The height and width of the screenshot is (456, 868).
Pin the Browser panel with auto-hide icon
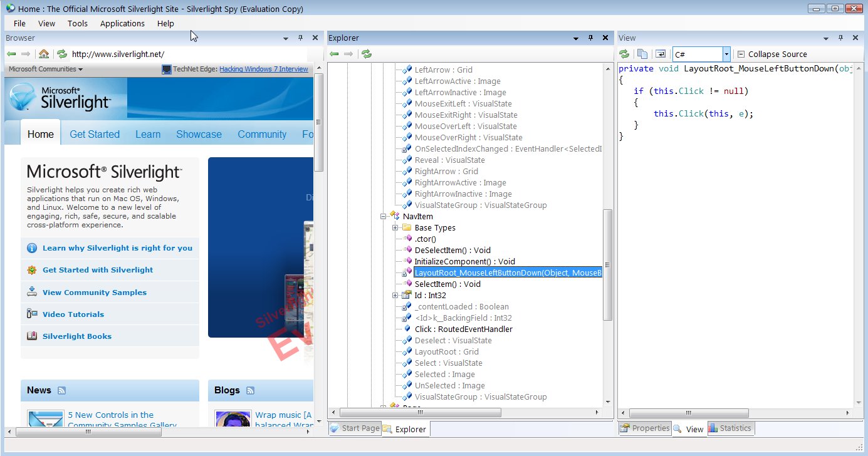(300, 38)
